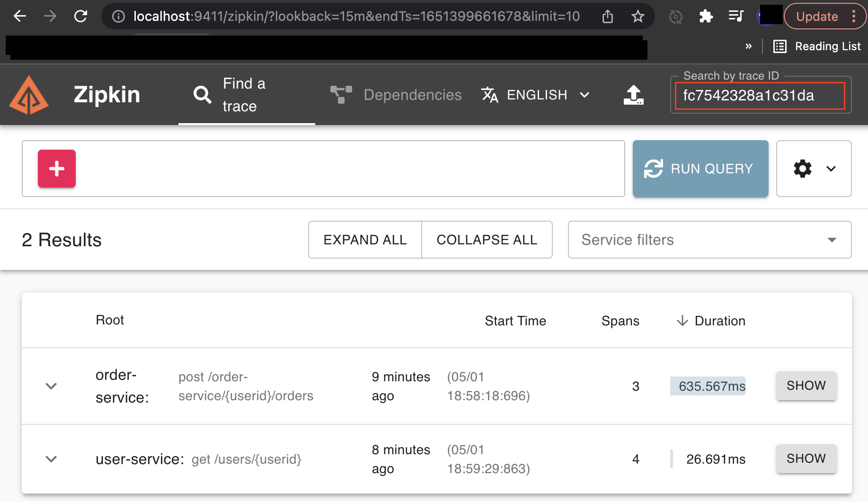
Task: Click the translate language icon
Action: (x=489, y=95)
